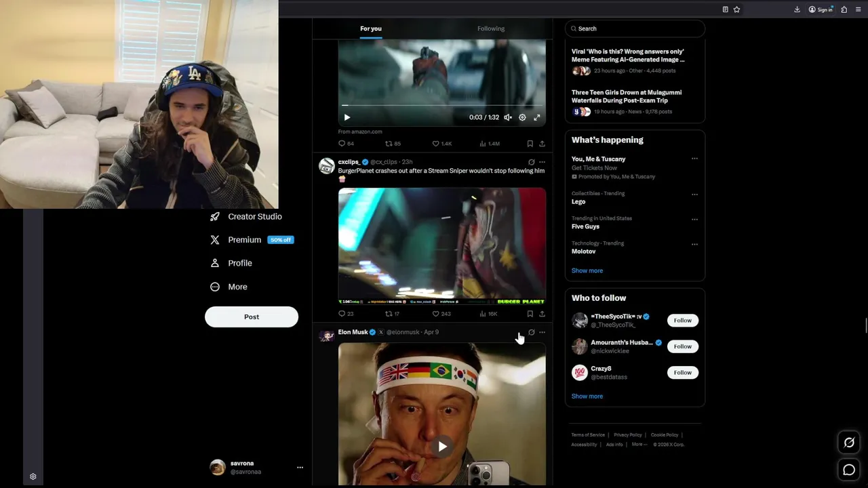Show more under What's happening

tap(587, 270)
